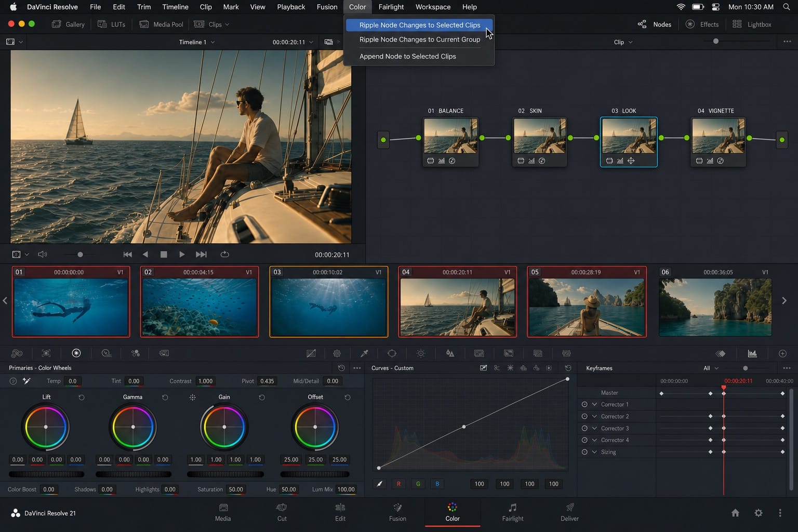
Task: Switch to the Edit page tab
Action: click(x=340, y=512)
